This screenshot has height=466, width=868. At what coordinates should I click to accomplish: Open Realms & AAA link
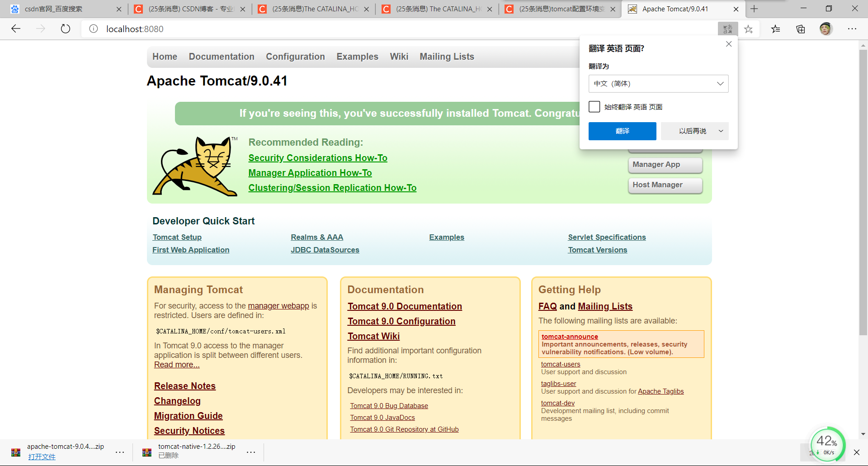pos(317,237)
